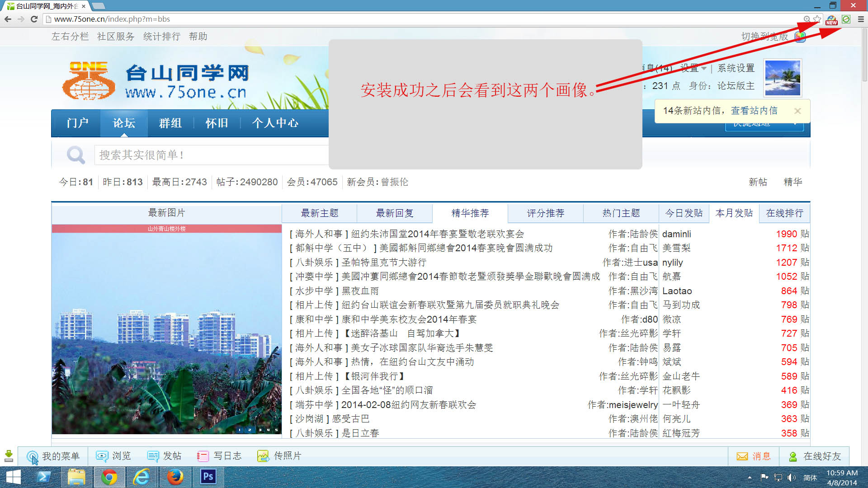
Task: Switch to the 最新主题 tab
Action: pos(319,213)
